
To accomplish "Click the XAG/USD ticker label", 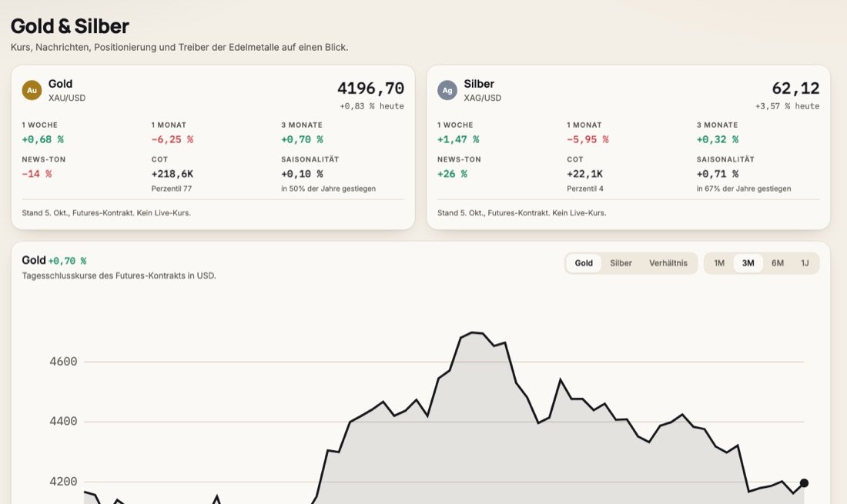I will pyautogui.click(x=482, y=98).
